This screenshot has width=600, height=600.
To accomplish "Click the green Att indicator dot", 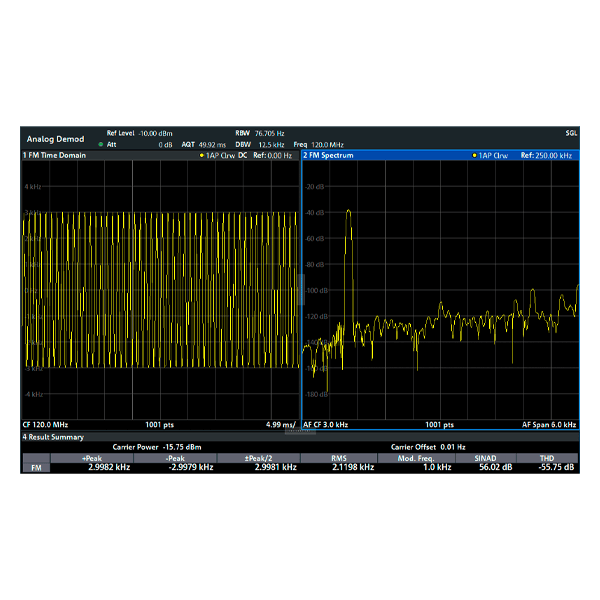I will pyautogui.click(x=101, y=145).
